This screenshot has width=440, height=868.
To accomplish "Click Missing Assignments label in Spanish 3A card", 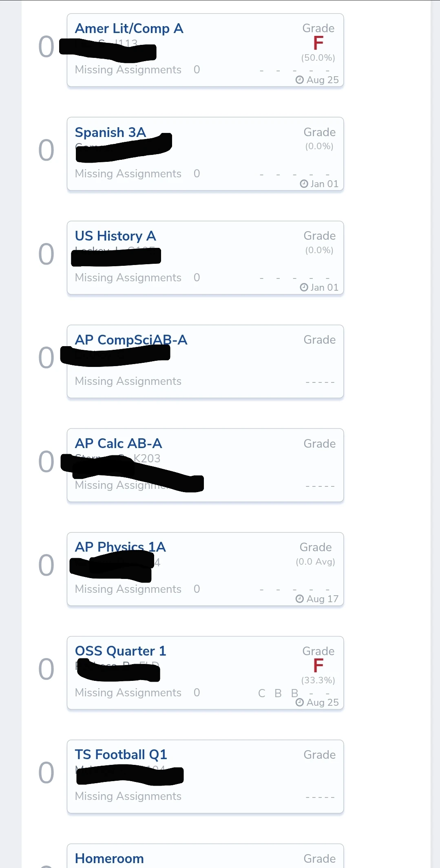I will [128, 174].
